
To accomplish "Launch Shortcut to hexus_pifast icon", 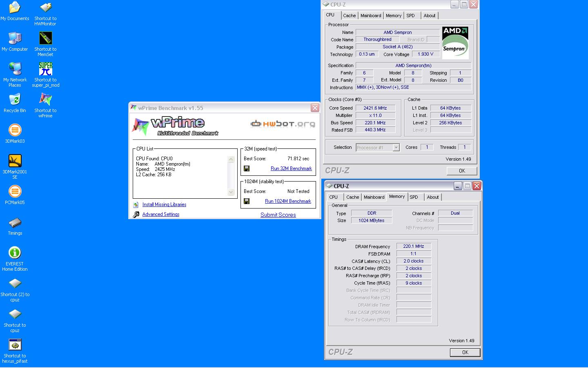I will (15, 351).
